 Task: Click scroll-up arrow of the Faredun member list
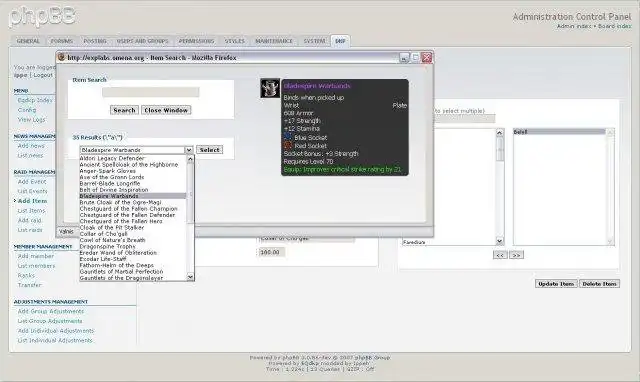point(500,133)
